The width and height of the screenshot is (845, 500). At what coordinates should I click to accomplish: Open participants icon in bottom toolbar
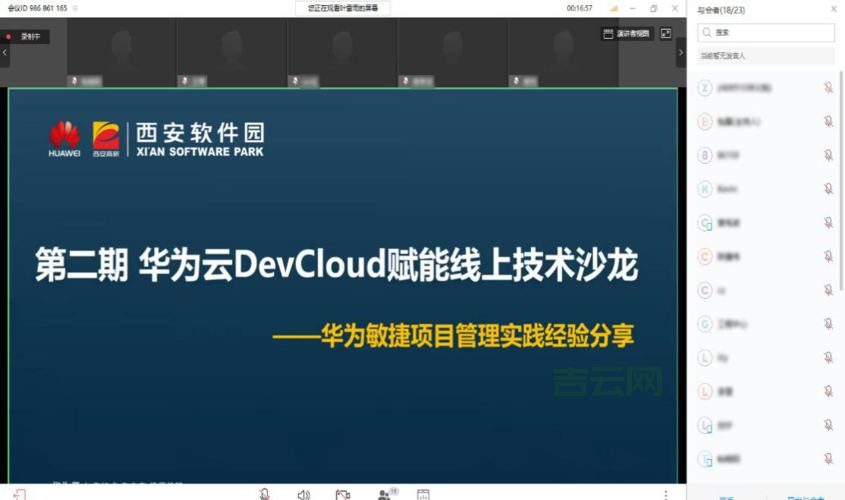384,494
